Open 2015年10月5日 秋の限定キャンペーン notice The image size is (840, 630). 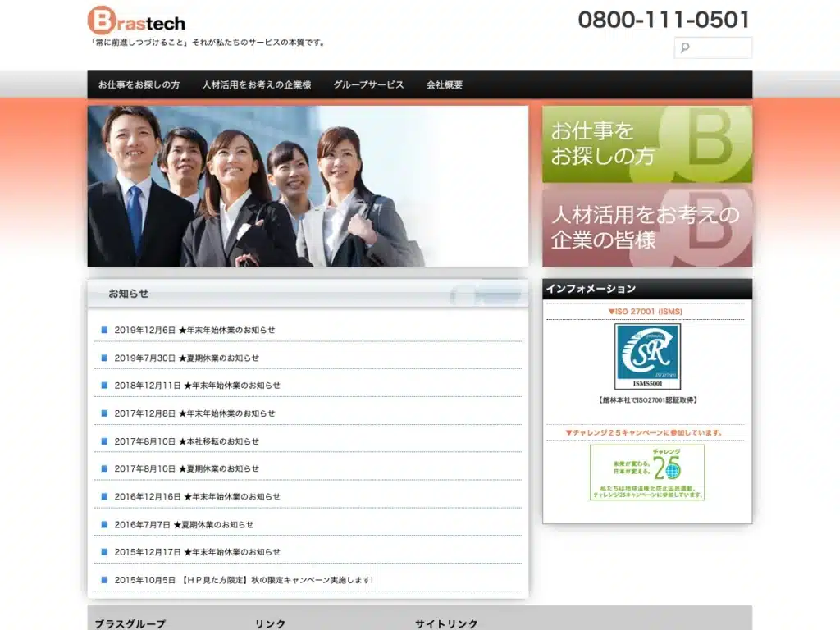point(244,580)
